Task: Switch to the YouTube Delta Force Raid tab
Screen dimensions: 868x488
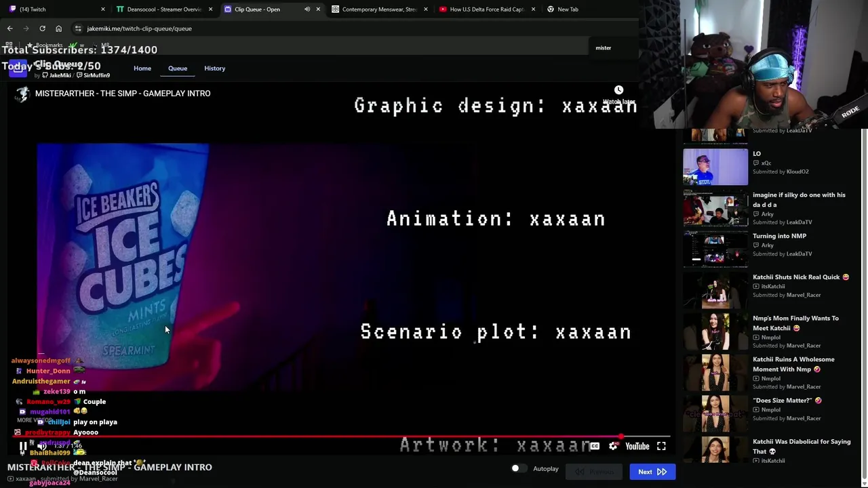Action: (x=487, y=9)
